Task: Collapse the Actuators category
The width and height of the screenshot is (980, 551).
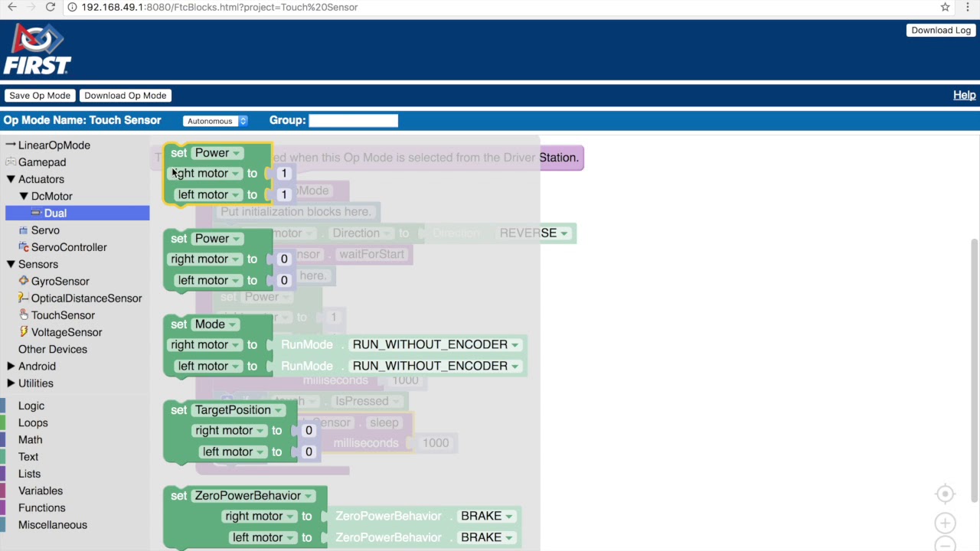Action: pos(11,179)
